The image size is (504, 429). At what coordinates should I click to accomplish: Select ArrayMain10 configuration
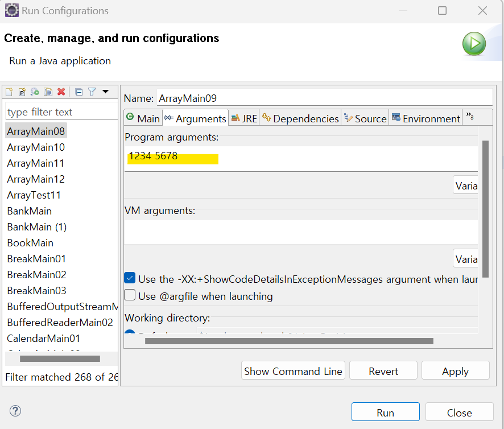36,147
